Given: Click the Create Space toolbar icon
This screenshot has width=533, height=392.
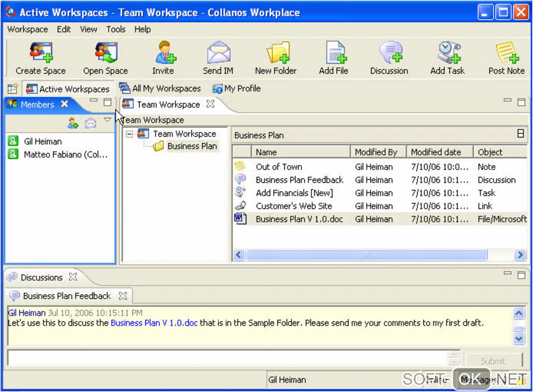Looking at the screenshot, I should coord(41,52).
